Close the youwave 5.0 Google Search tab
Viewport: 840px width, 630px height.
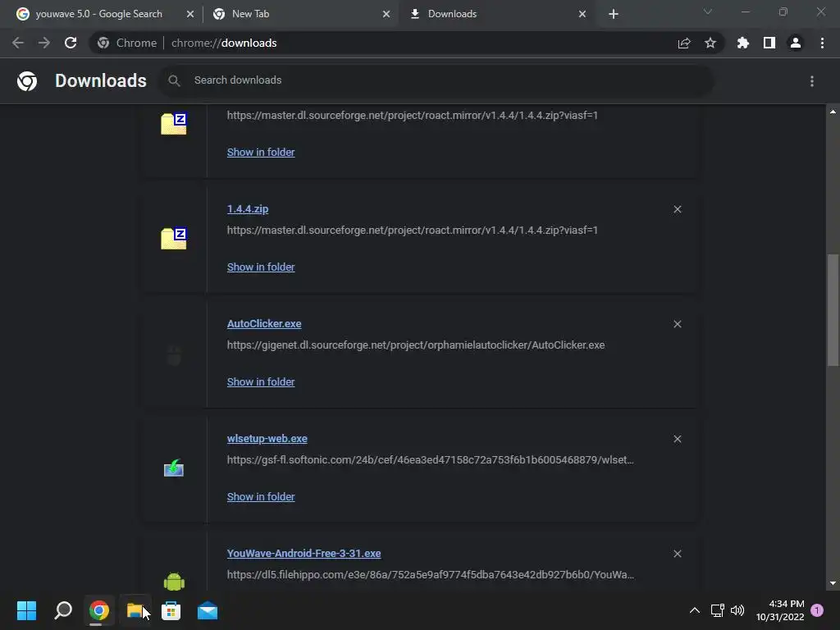[190, 14]
